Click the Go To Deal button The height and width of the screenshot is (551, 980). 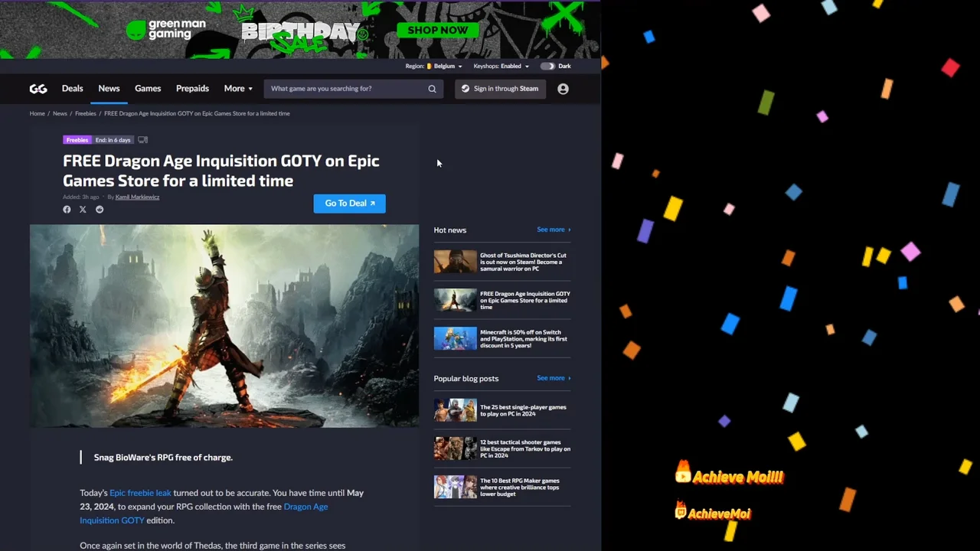coord(349,204)
